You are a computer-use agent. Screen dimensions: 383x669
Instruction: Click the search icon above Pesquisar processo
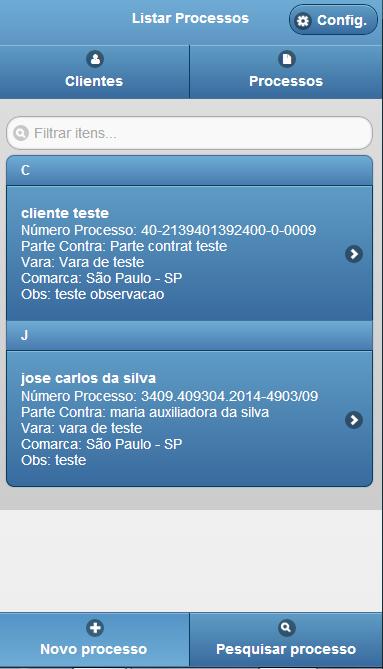286,627
